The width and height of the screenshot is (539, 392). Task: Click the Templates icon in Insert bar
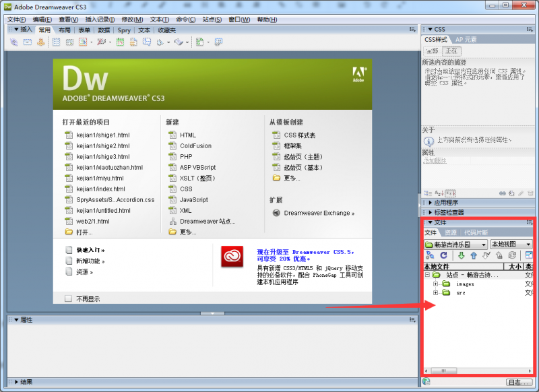199,42
